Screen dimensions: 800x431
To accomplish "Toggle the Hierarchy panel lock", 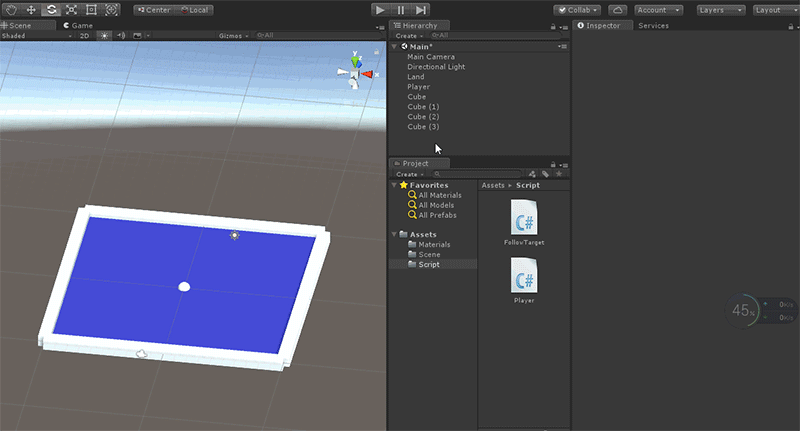I will coord(553,27).
